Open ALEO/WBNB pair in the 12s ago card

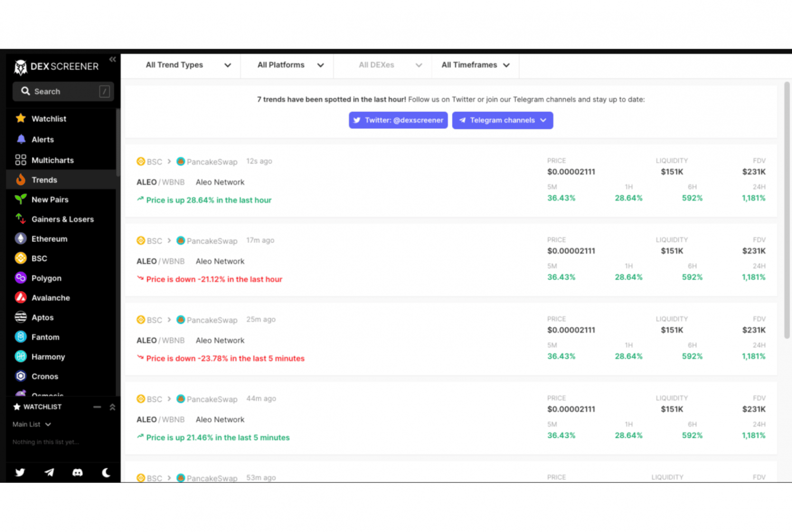[161, 182]
